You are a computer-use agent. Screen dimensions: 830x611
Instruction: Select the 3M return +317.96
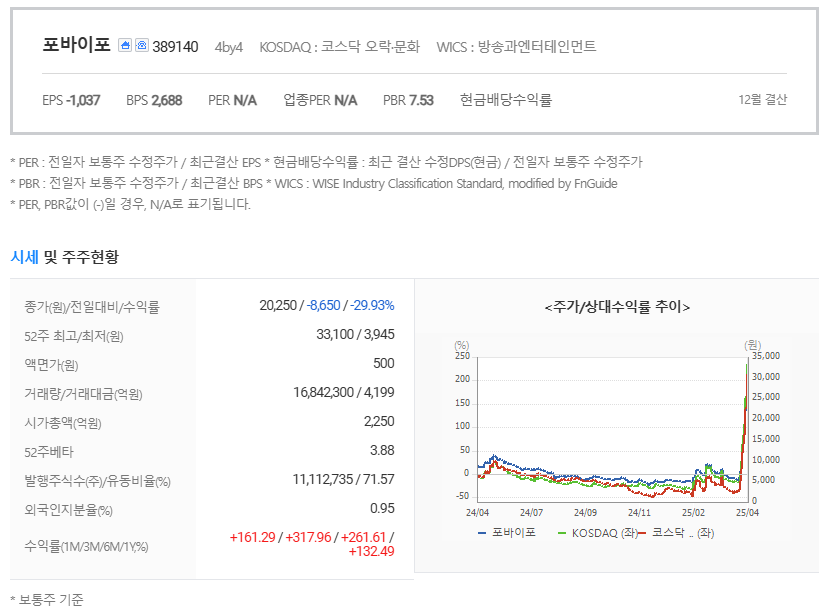pyautogui.click(x=308, y=537)
